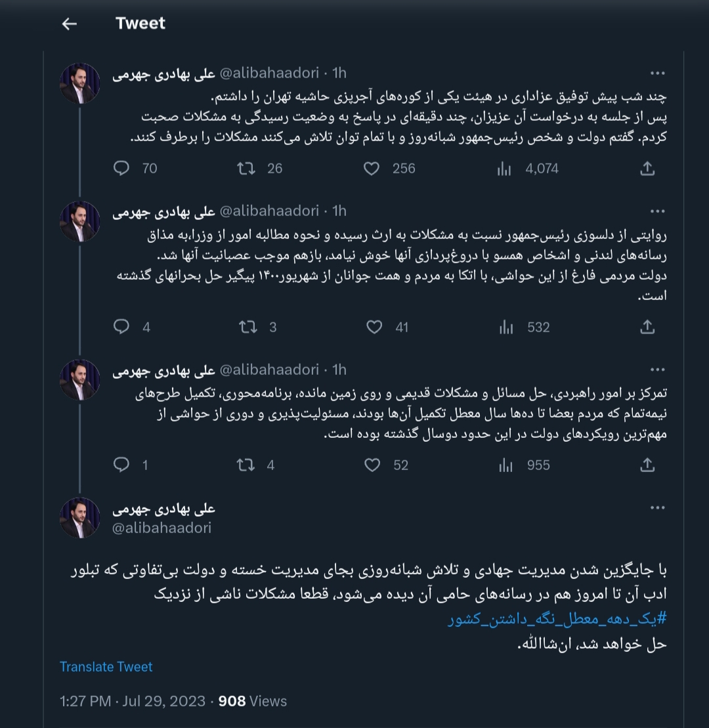The image size is (709, 728).
Task: Open the share icon on the first tweet
Action: [647, 169]
